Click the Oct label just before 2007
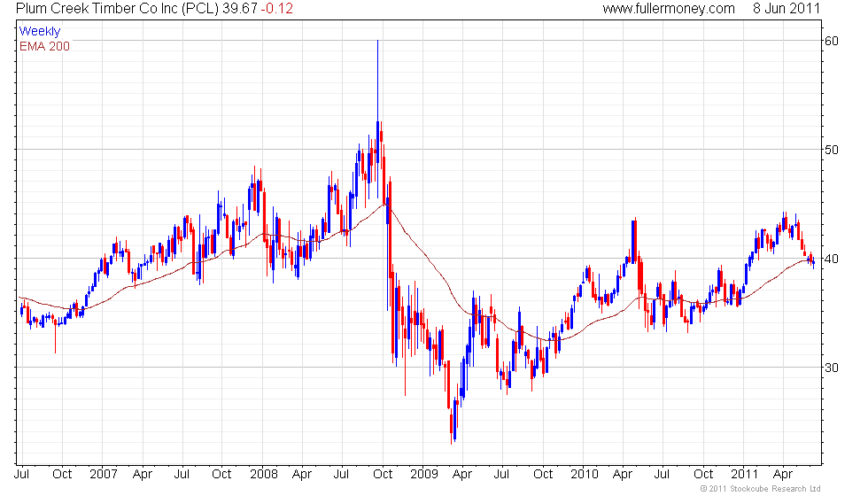 (x=62, y=475)
